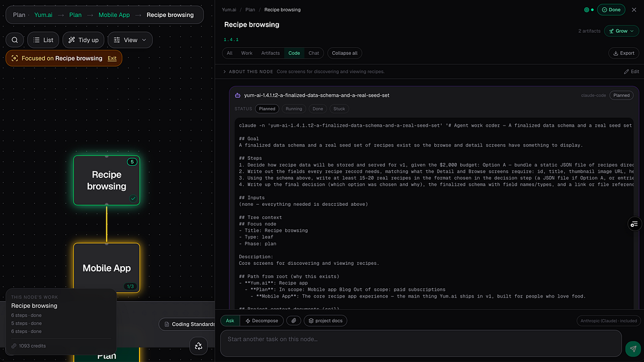Open the View dropdown
The image size is (644, 362).
pos(130,40)
